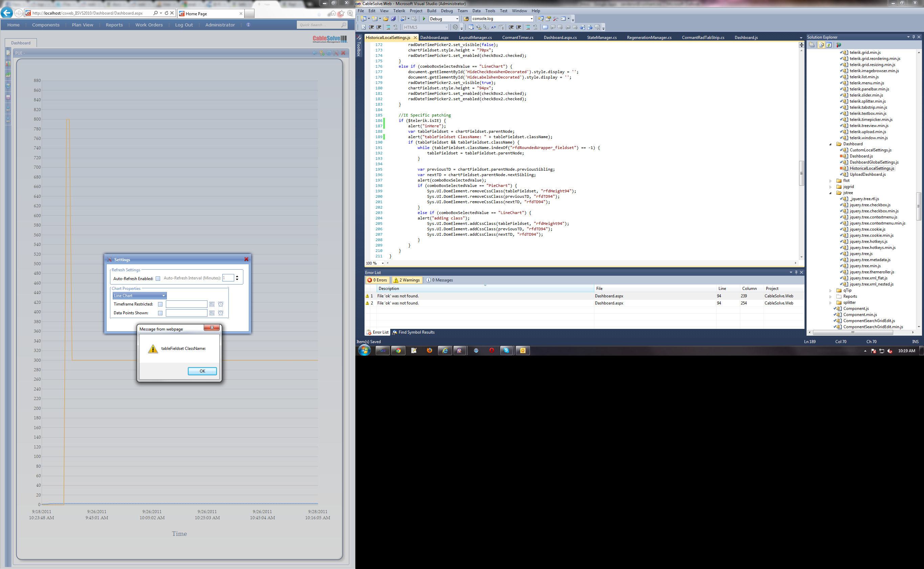Open the Build menu in Visual Studio
The image size is (924, 569).
click(431, 10)
